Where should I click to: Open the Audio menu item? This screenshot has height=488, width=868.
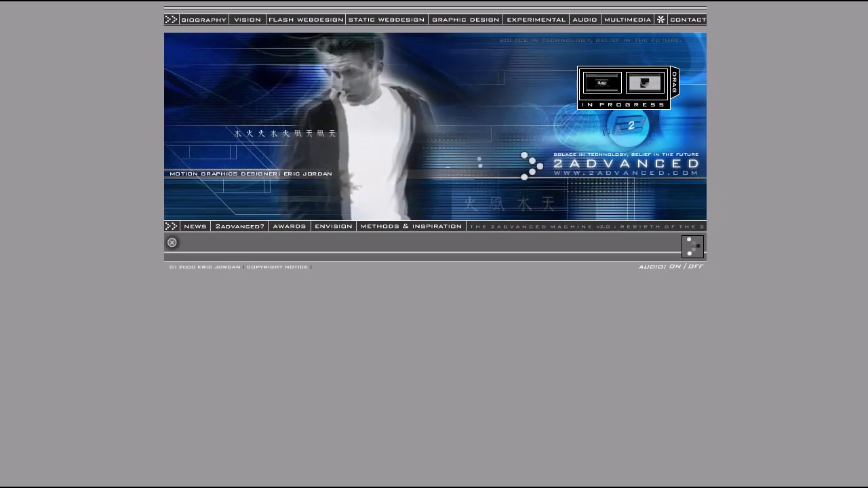tap(585, 20)
